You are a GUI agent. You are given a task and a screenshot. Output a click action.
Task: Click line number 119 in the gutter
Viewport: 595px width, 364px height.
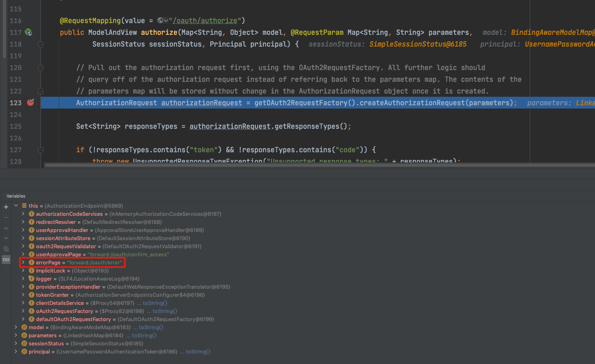[x=16, y=56]
